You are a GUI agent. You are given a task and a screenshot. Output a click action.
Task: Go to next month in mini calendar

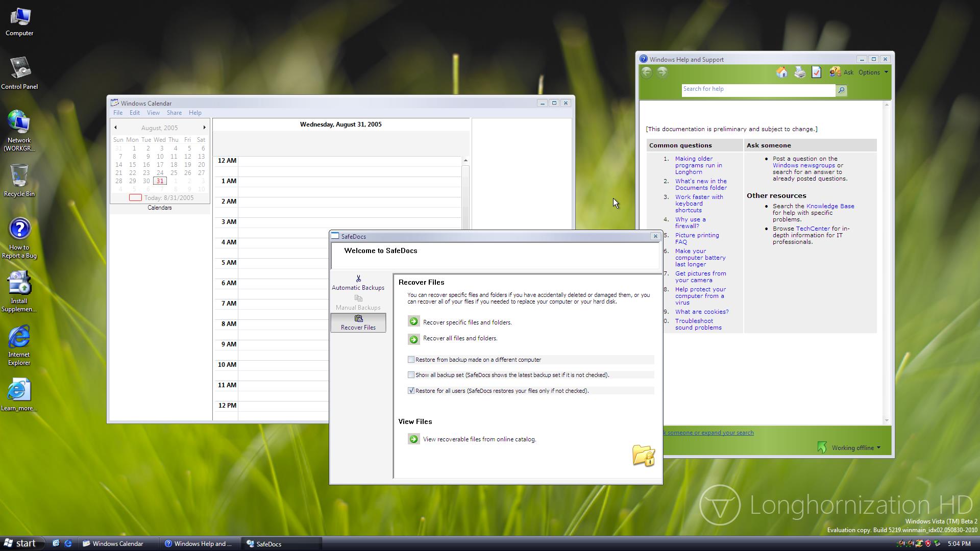[x=204, y=128]
